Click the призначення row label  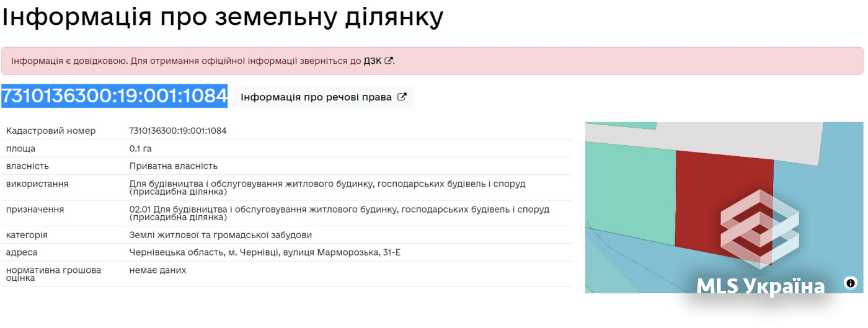coord(35,210)
